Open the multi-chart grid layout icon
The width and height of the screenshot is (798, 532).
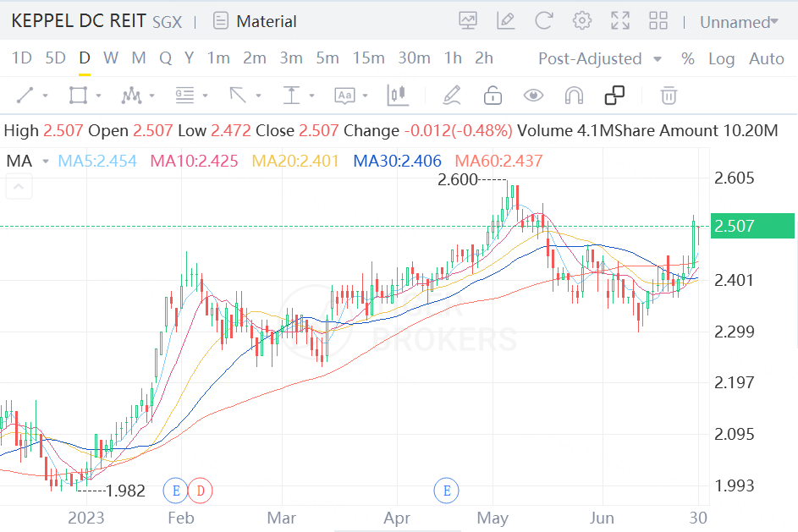click(x=658, y=21)
